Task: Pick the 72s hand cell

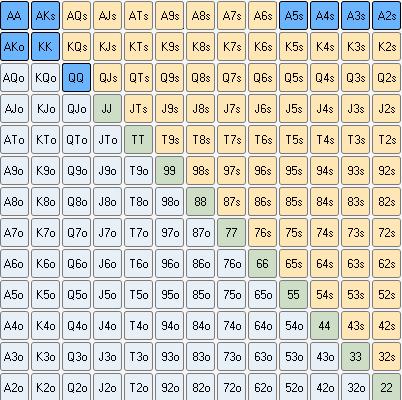Action: tap(386, 232)
